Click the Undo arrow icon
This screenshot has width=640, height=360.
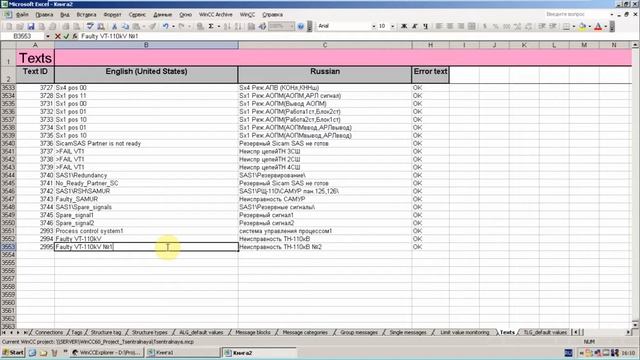165,26
